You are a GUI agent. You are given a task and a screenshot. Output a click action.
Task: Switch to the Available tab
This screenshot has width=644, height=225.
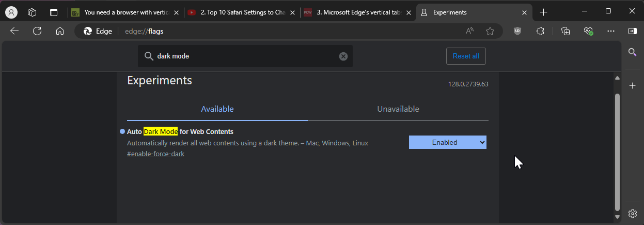(217, 109)
